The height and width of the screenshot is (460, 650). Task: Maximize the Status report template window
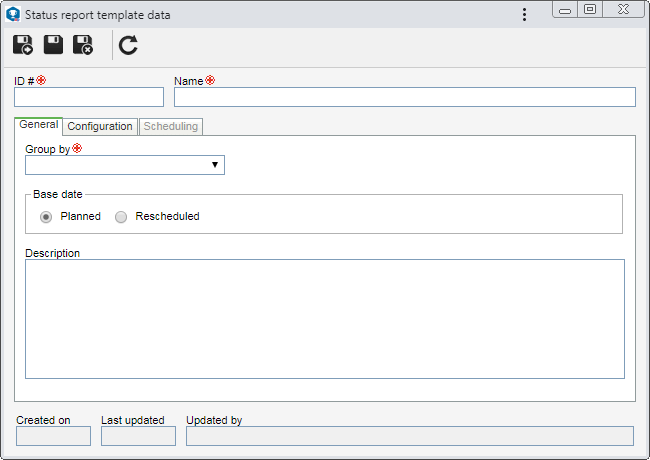coord(590,9)
